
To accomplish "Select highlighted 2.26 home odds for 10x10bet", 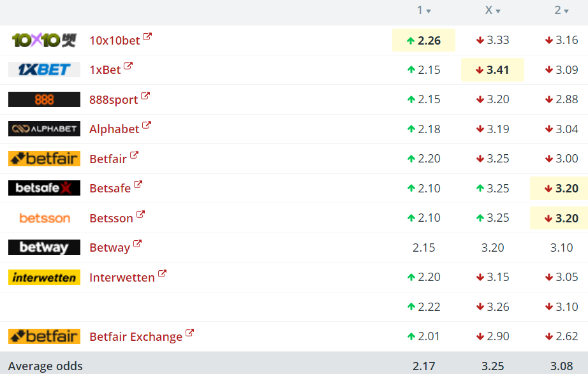I will 423,40.
